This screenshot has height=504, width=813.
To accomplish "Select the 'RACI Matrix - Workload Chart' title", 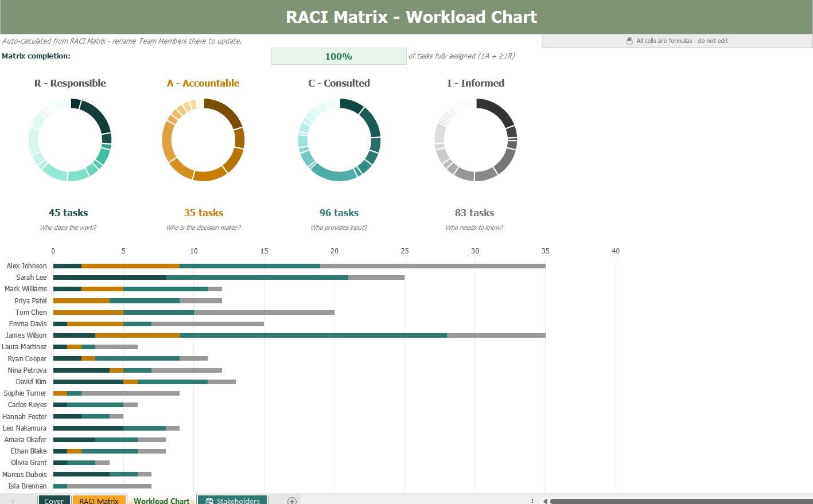I will tap(411, 17).
